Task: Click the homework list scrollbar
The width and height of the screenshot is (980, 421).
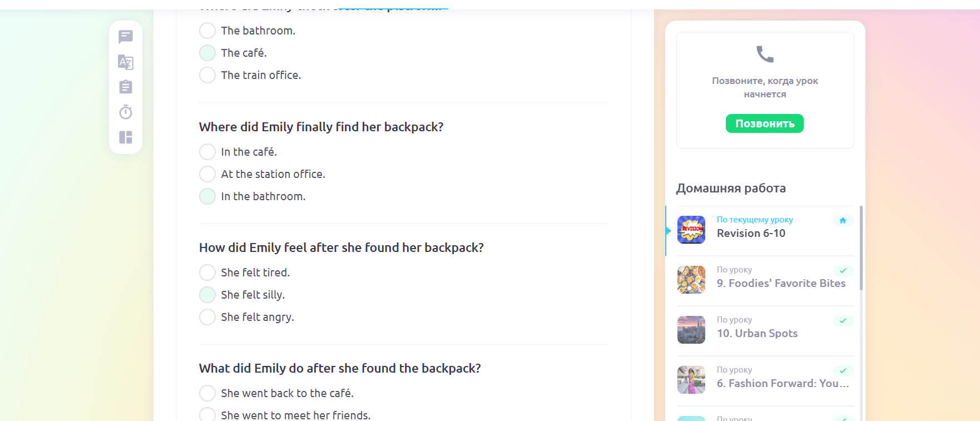Action: 861,247
